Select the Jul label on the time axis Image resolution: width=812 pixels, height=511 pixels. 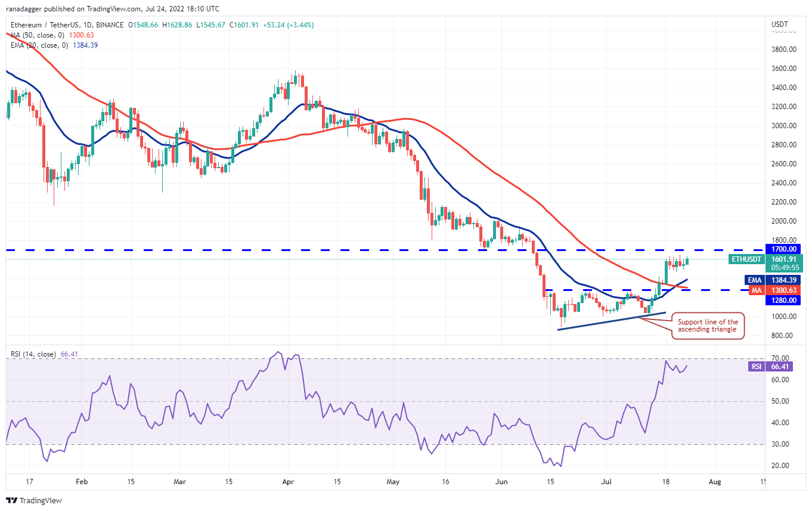pos(606,481)
